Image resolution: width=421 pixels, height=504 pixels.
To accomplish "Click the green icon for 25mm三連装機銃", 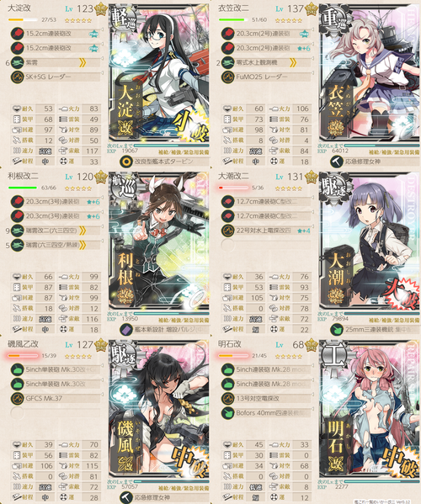I will tap(337, 330).
